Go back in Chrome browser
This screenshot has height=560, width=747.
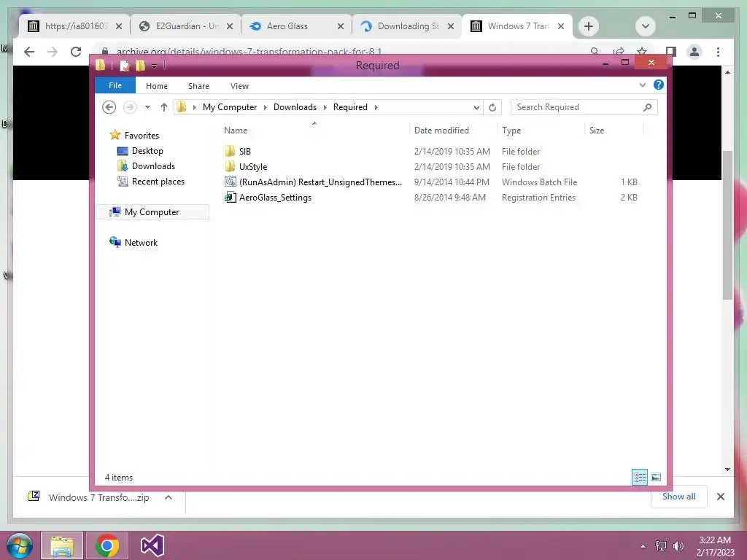[x=29, y=52]
